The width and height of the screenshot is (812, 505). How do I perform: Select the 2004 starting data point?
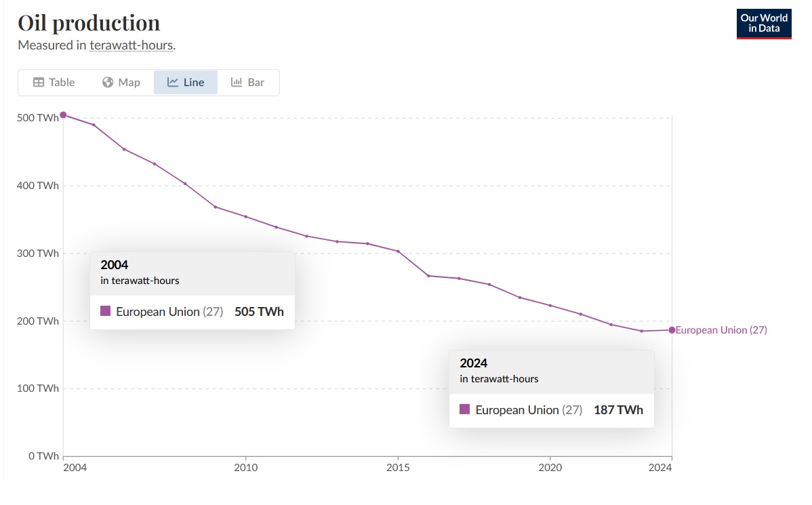(x=63, y=115)
